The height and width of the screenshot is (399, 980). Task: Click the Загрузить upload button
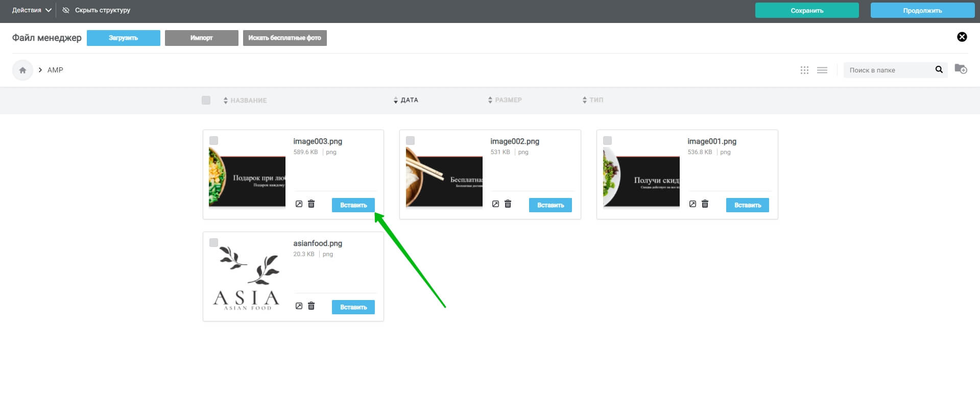[124, 38]
